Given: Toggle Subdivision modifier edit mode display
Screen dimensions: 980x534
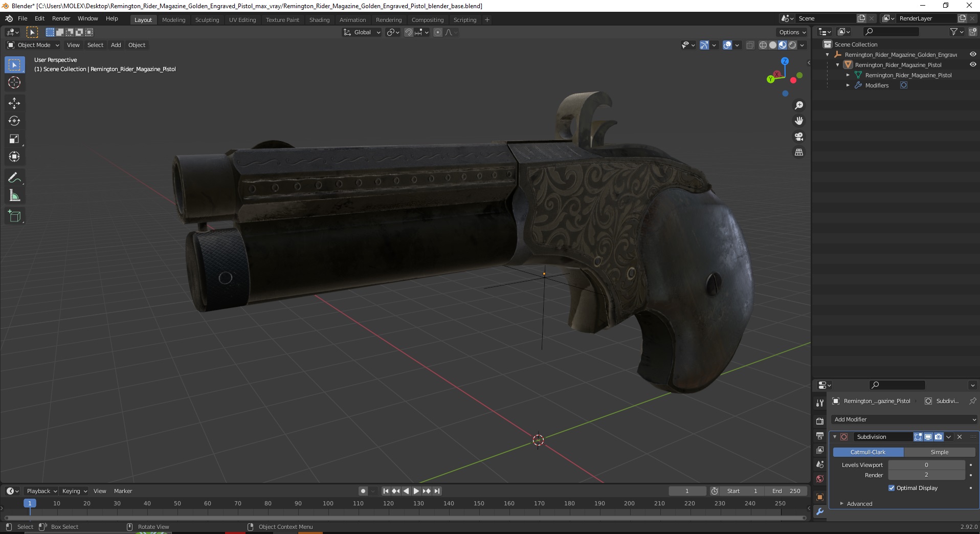Looking at the screenshot, I should pos(918,437).
